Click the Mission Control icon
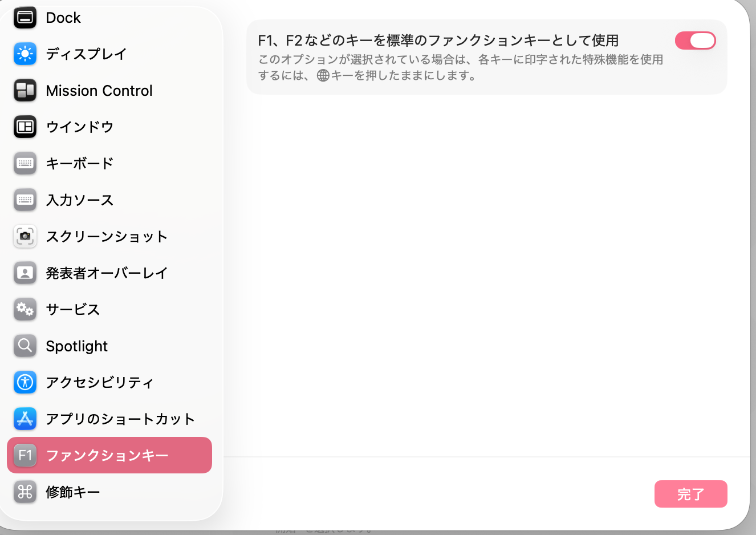This screenshot has width=756, height=535. (25, 91)
